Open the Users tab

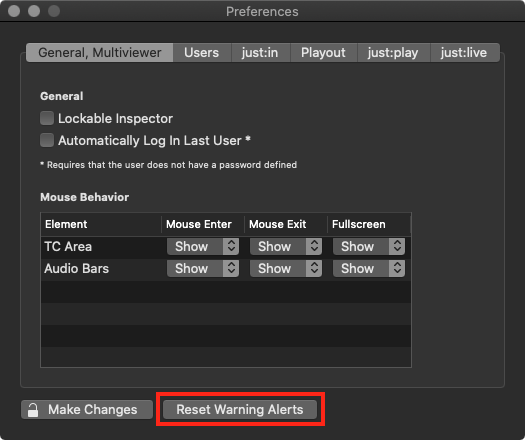click(x=202, y=53)
